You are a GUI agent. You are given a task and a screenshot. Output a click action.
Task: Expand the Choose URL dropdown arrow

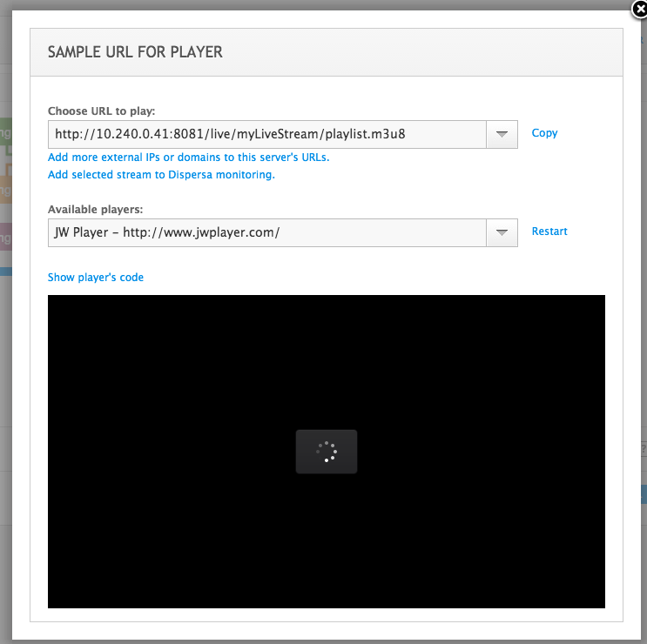pos(502,134)
